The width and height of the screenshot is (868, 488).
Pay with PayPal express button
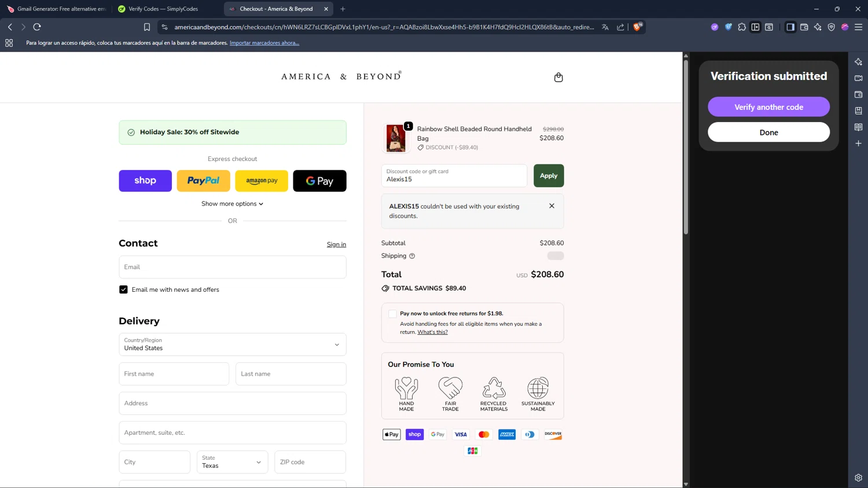[203, 181]
